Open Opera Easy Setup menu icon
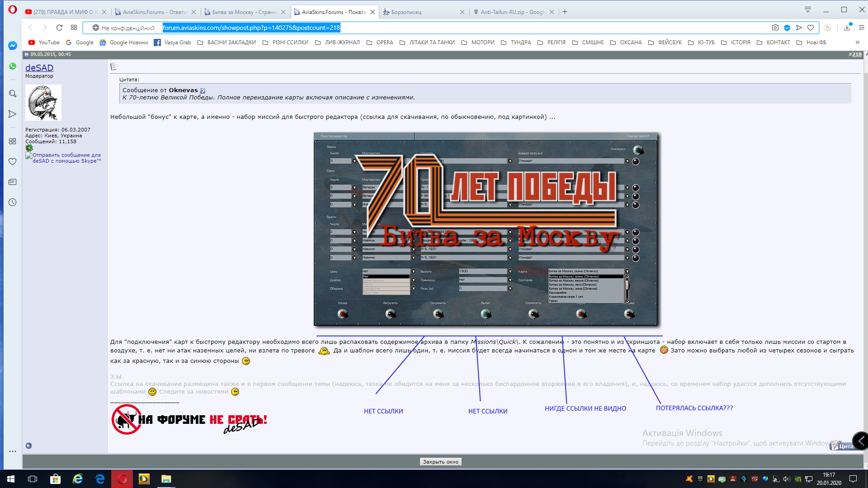This screenshot has height=488, width=868. [x=862, y=28]
